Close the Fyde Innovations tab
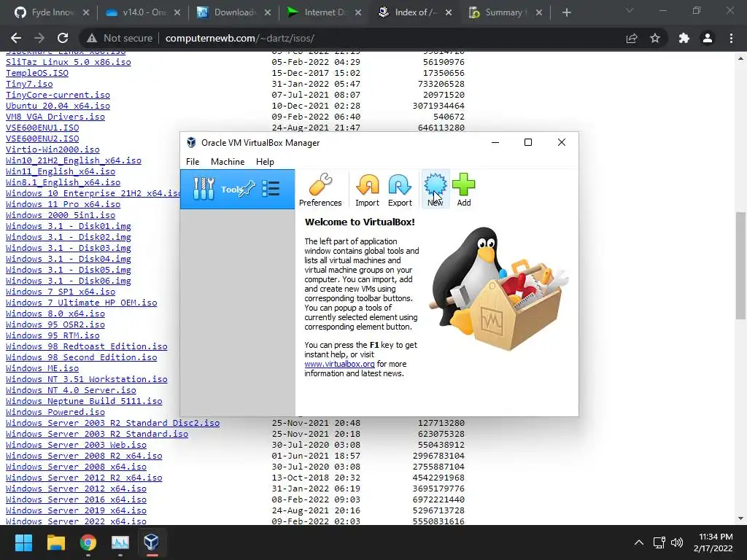Screen dimensions: 747x560 pyautogui.click(x=86, y=13)
